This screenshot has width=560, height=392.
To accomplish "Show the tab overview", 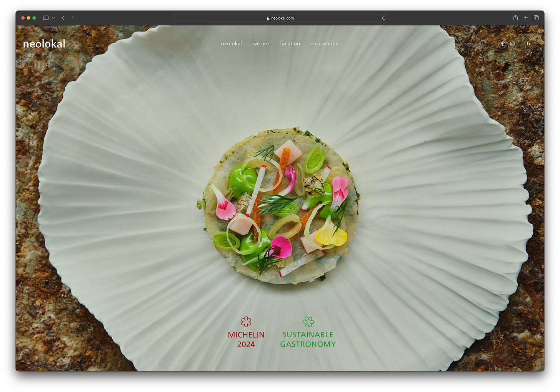I will [536, 18].
